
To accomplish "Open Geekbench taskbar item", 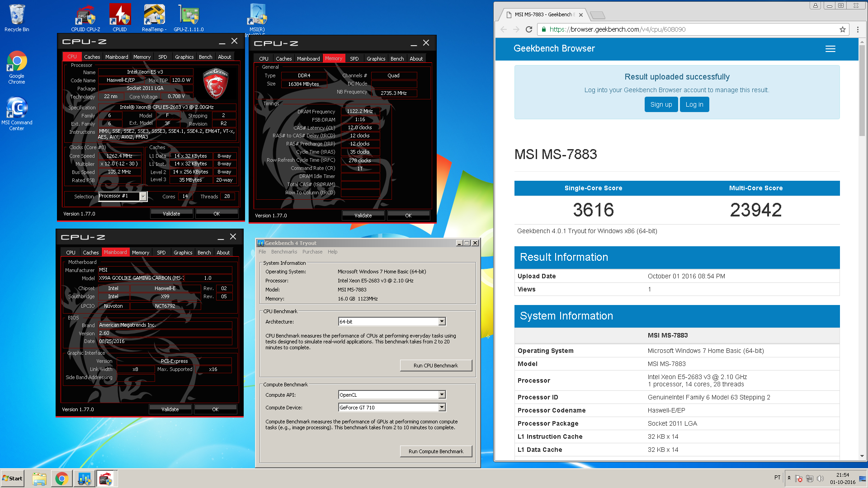I will (x=84, y=479).
